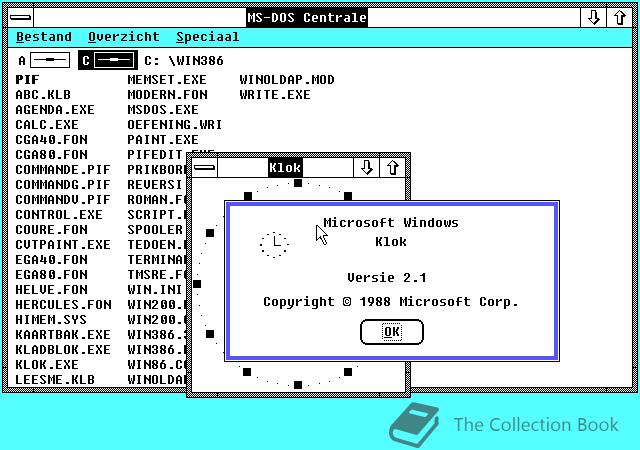Confirm the dialog with OK button
The height and width of the screenshot is (450, 640).
coord(392,332)
